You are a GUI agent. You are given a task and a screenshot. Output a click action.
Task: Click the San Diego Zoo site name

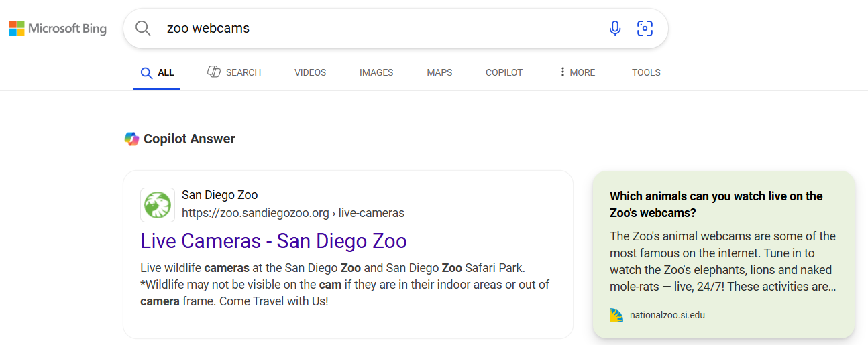click(x=219, y=195)
